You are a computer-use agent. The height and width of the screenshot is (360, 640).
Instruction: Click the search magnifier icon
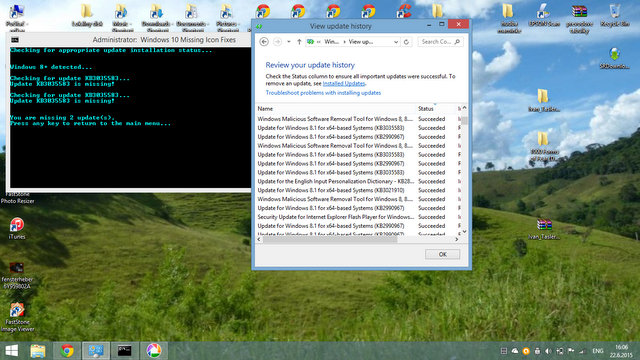tap(457, 42)
